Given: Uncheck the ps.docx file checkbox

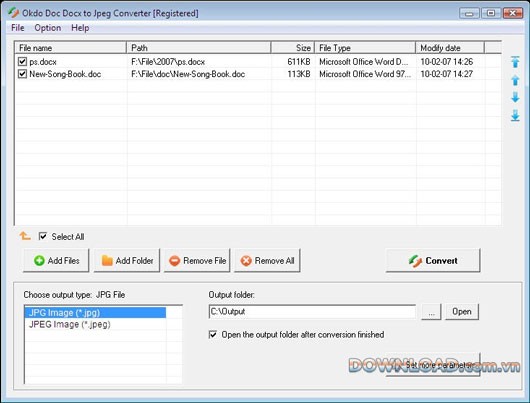Looking at the screenshot, I should click(22, 62).
